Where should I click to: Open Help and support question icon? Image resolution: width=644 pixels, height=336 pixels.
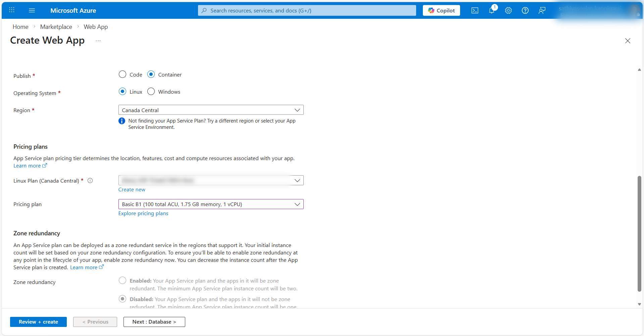tap(525, 10)
